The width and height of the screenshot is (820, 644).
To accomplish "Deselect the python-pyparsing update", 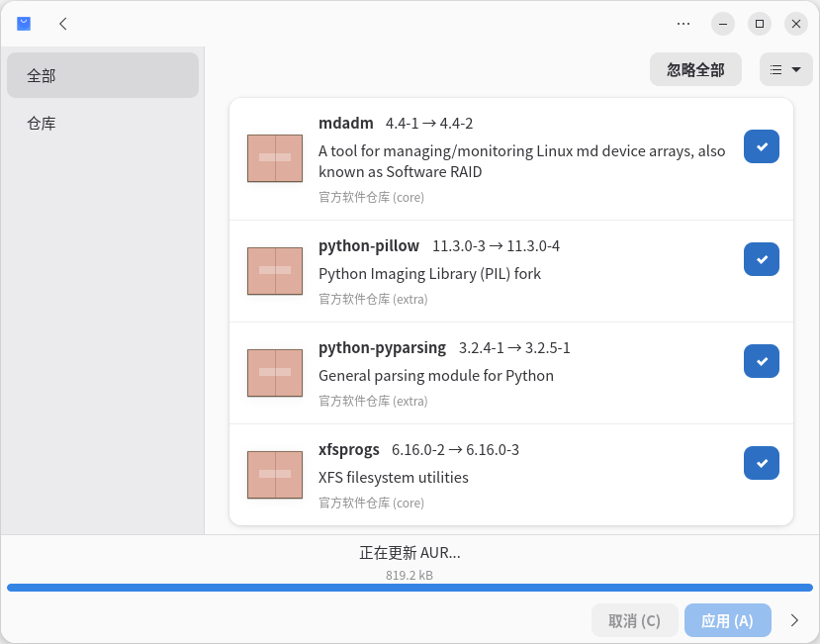I will click(761, 361).
